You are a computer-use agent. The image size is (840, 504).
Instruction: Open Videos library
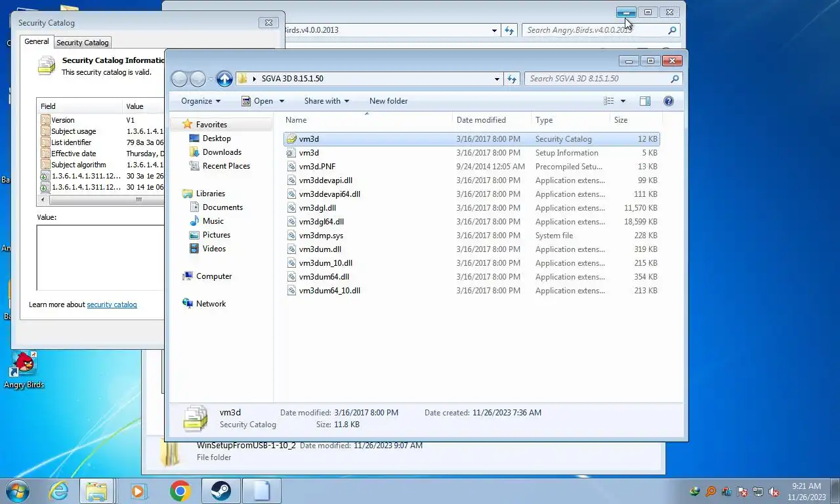[x=214, y=249]
